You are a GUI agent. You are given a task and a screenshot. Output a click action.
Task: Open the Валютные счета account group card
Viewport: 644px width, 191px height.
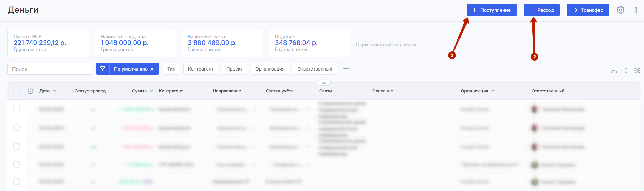point(222,43)
